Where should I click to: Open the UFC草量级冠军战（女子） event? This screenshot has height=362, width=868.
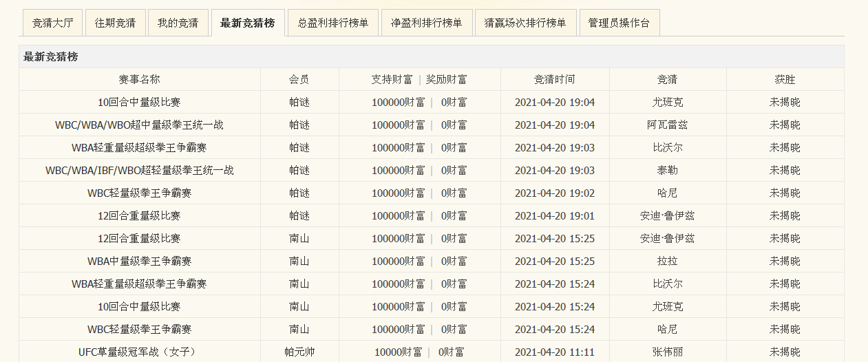pyautogui.click(x=139, y=352)
